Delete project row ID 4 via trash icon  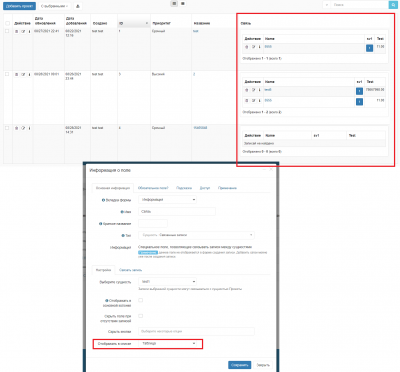16,128
